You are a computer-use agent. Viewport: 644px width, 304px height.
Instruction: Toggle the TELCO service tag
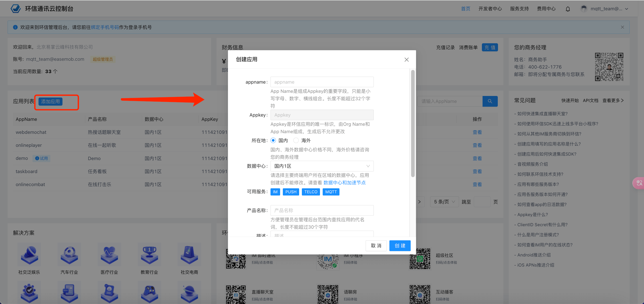(x=311, y=192)
